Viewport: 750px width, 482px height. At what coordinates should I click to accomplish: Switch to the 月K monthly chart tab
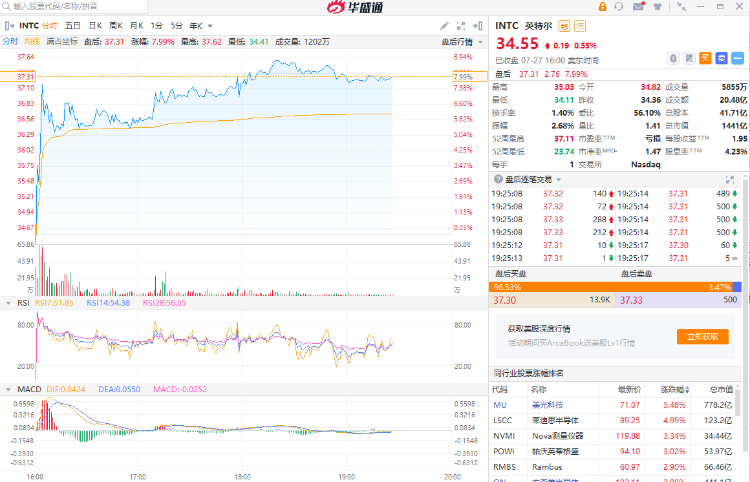click(136, 26)
